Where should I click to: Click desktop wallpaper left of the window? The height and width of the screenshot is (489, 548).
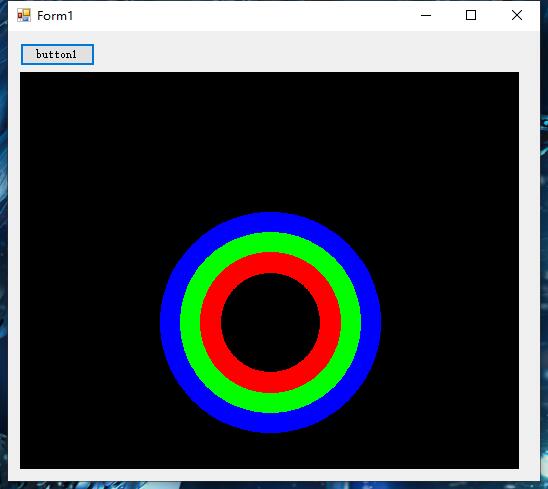click(x=3, y=245)
